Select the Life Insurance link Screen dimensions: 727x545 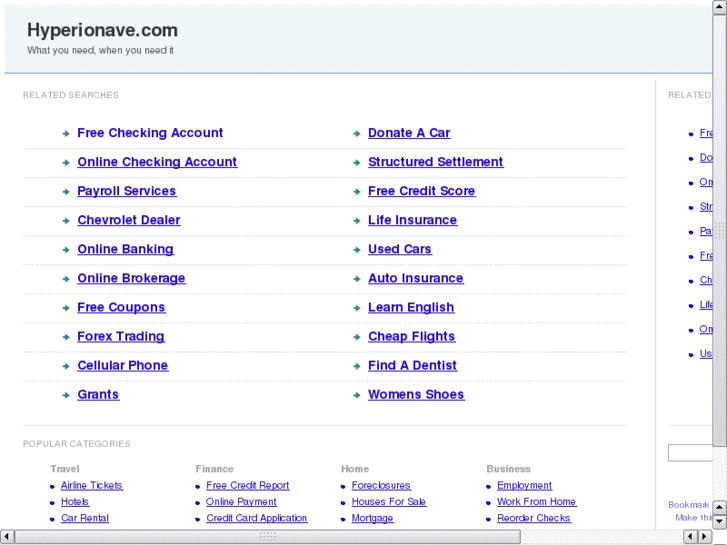(x=413, y=220)
